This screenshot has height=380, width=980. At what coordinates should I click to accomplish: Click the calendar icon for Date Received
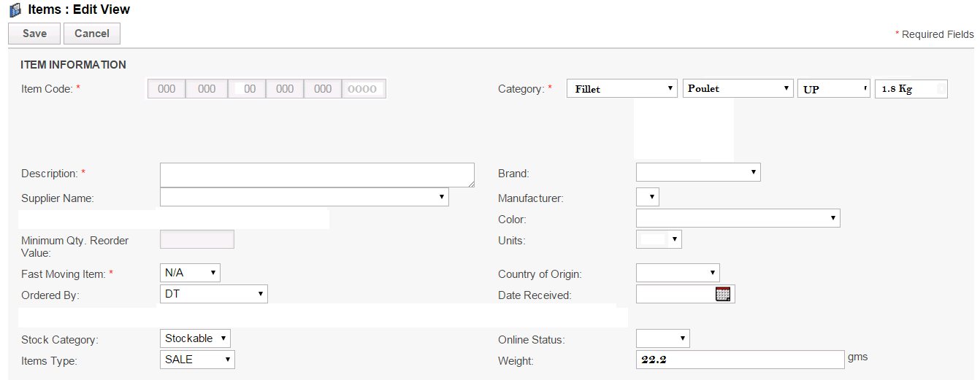(723, 294)
